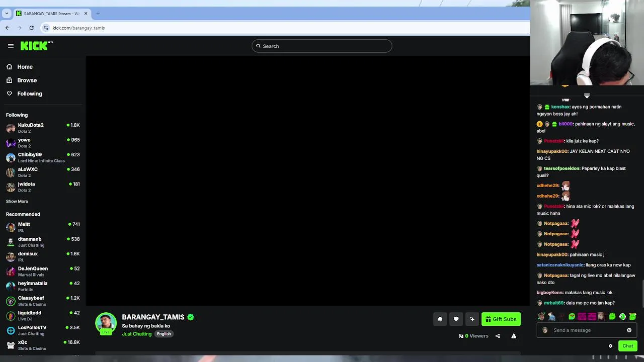Screen dimensions: 644x362
Task: Click username konshax in chat
Action: [560, 107]
